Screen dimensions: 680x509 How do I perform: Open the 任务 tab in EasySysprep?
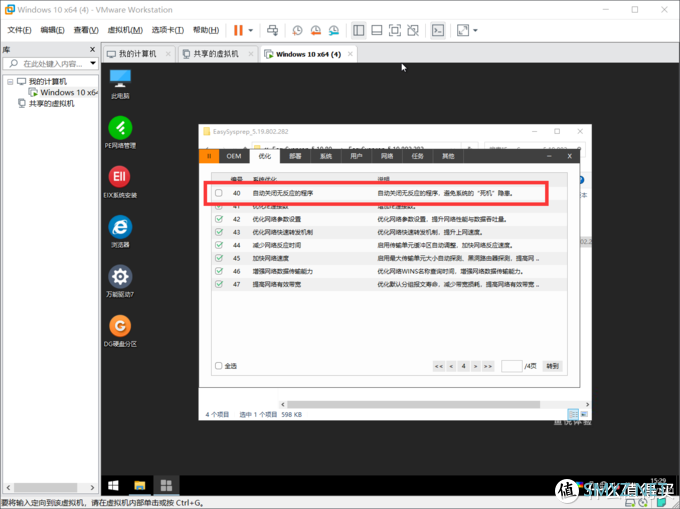click(418, 156)
